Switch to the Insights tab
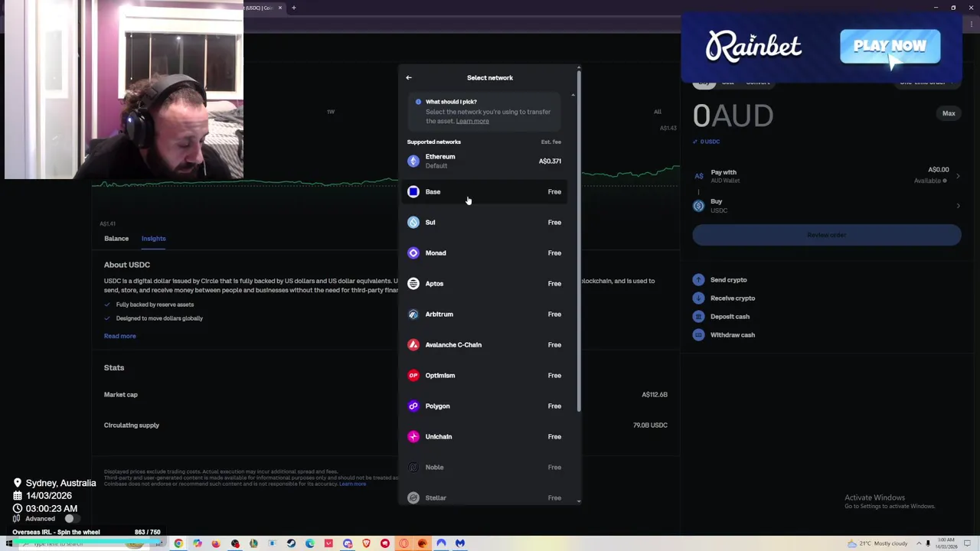Image resolution: width=980 pixels, height=551 pixels. click(x=153, y=238)
